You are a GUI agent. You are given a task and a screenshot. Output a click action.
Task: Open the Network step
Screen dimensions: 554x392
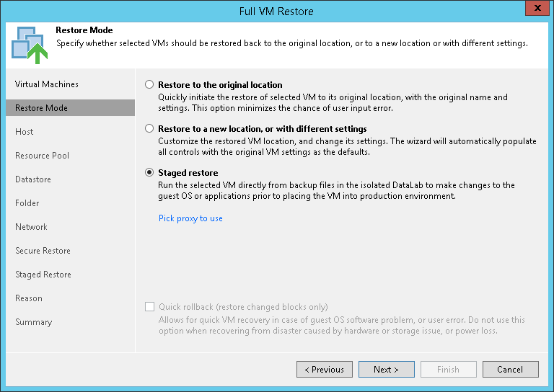pos(31,227)
